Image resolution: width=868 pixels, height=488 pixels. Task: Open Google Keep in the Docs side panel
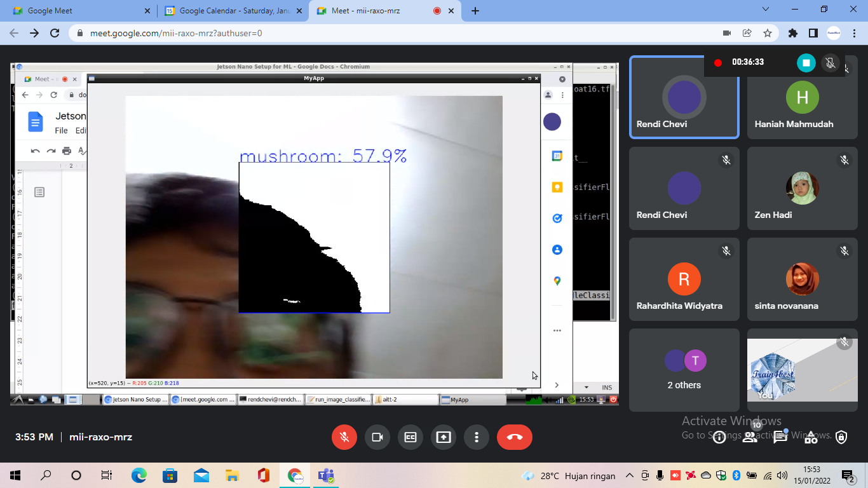(x=557, y=187)
